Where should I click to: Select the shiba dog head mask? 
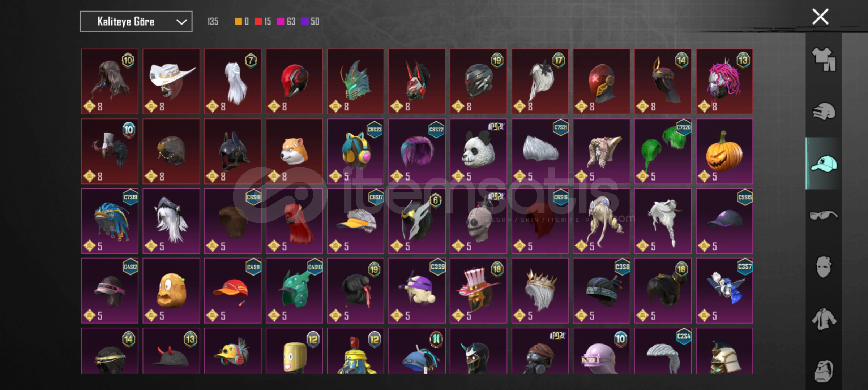click(294, 151)
